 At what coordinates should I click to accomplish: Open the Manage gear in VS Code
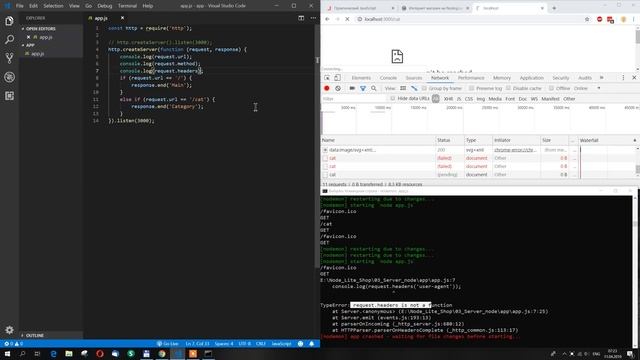tap(9, 330)
